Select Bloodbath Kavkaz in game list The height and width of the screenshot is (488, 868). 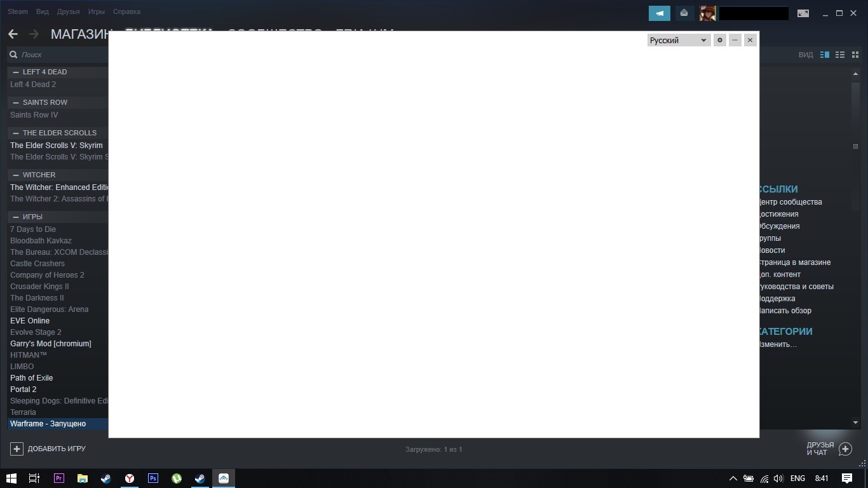pos(41,241)
